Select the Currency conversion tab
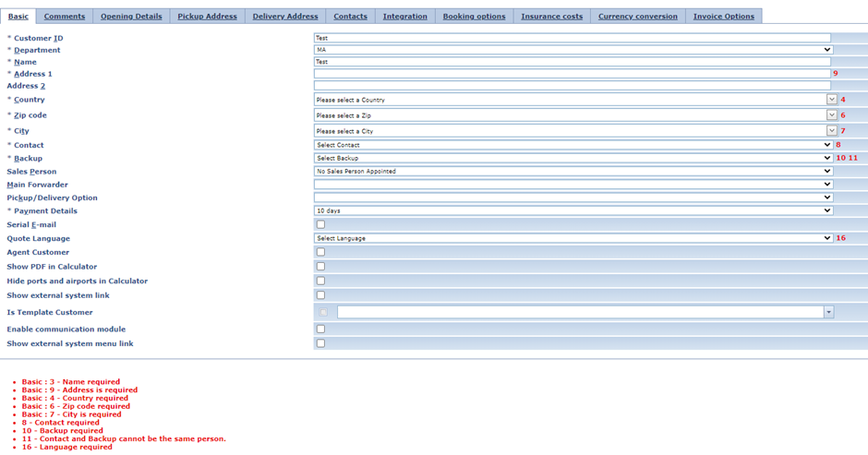The width and height of the screenshot is (868, 455). [x=637, y=17]
